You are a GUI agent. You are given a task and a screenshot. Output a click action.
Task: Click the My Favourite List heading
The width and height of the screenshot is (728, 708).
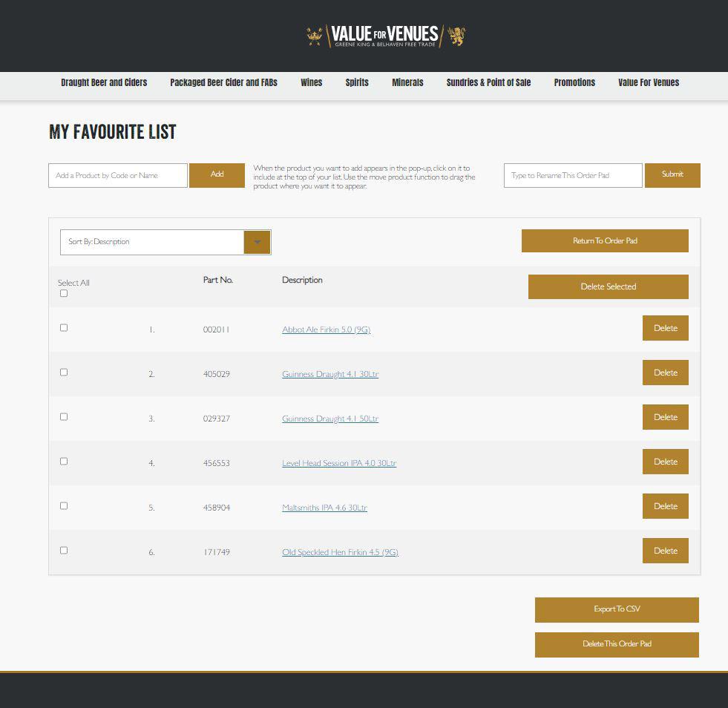click(x=112, y=132)
